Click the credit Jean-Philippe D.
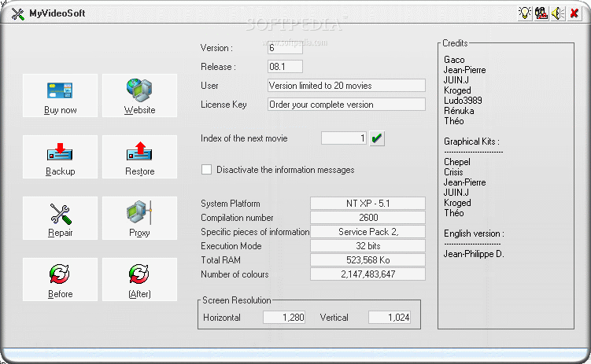Viewport: 591px width, 364px height. (x=474, y=254)
